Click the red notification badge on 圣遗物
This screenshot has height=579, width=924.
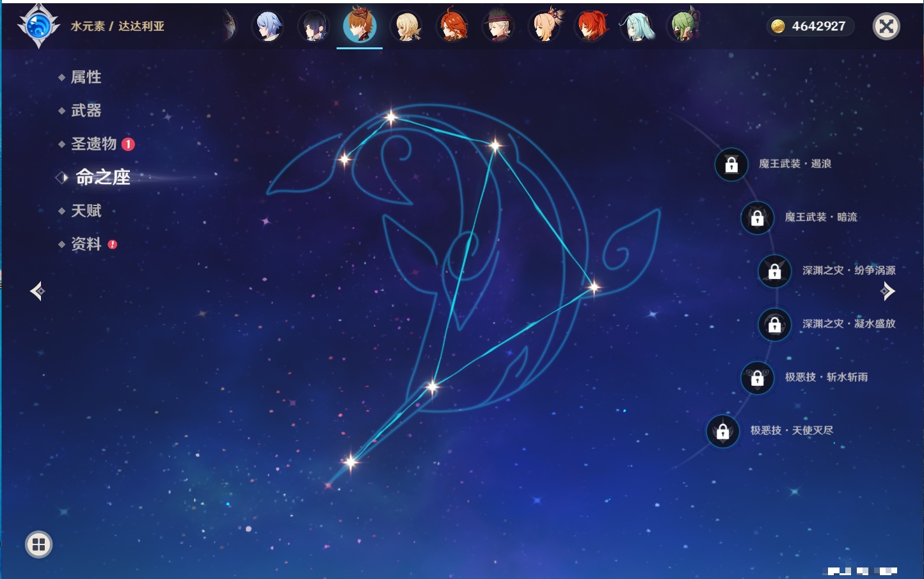(128, 144)
